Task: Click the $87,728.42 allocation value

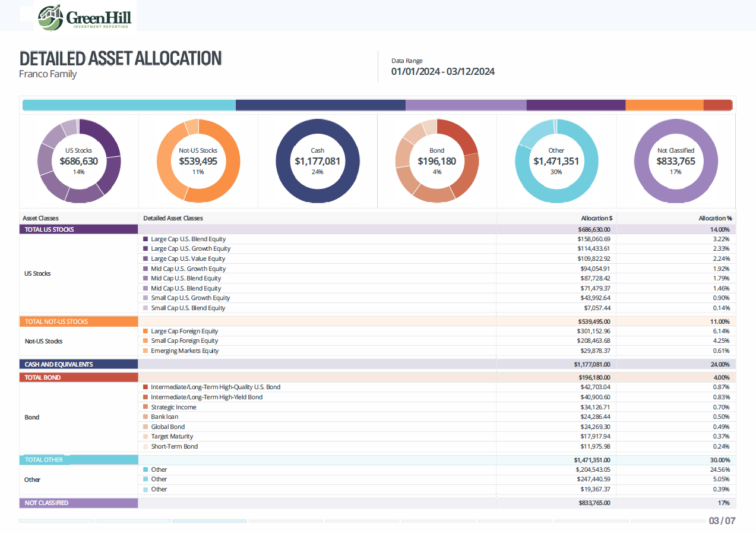Action: point(595,278)
